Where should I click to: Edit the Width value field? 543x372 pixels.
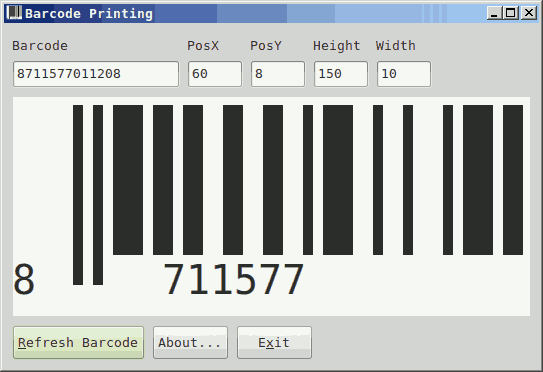pyautogui.click(x=404, y=74)
